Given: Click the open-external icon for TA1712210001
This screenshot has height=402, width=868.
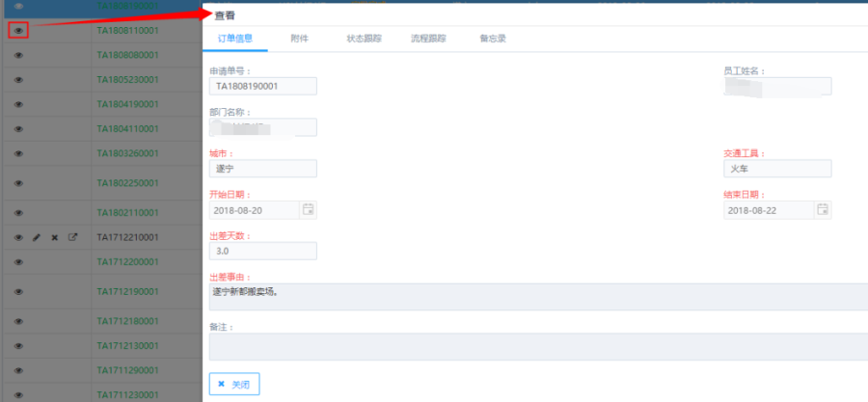Looking at the screenshot, I should coord(72,237).
